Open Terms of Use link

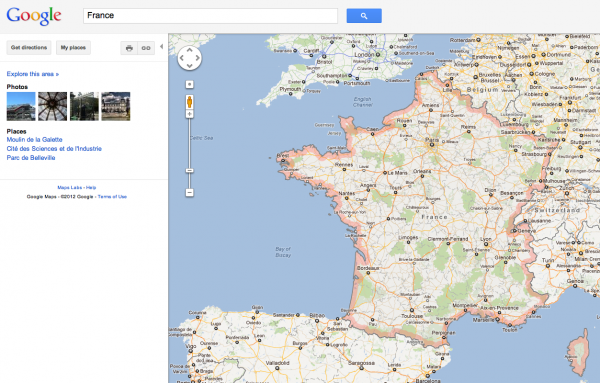coord(112,197)
